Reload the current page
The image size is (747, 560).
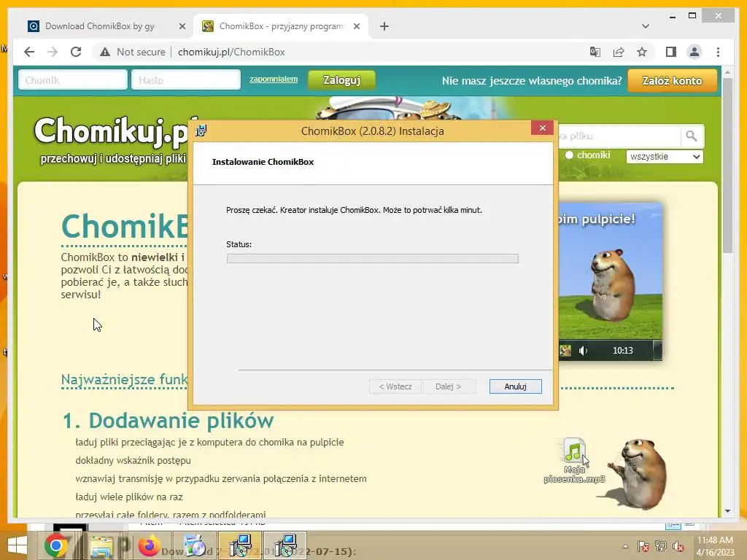click(76, 52)
